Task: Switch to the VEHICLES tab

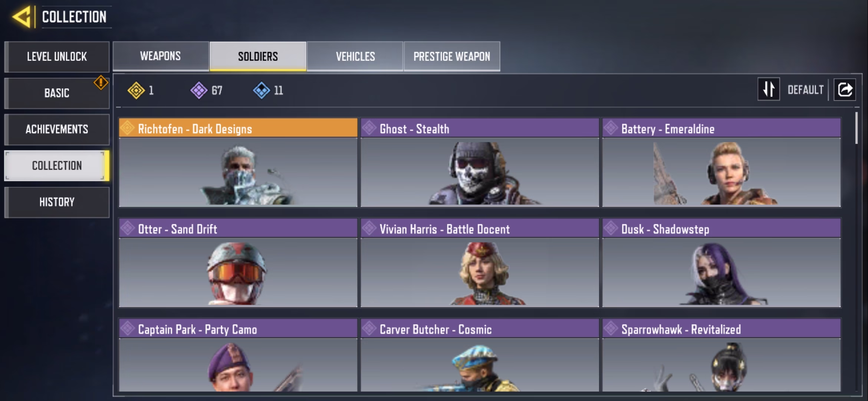Action: pos(355,56)
